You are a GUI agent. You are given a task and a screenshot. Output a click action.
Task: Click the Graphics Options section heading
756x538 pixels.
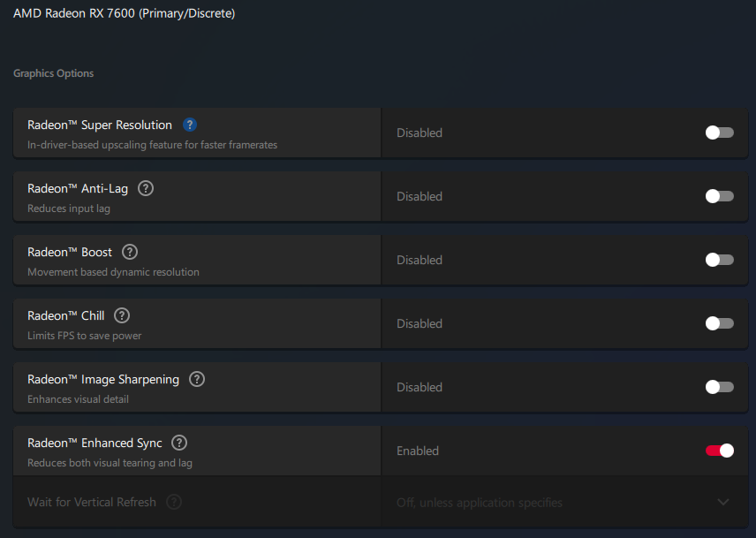(x=54, y=73)
